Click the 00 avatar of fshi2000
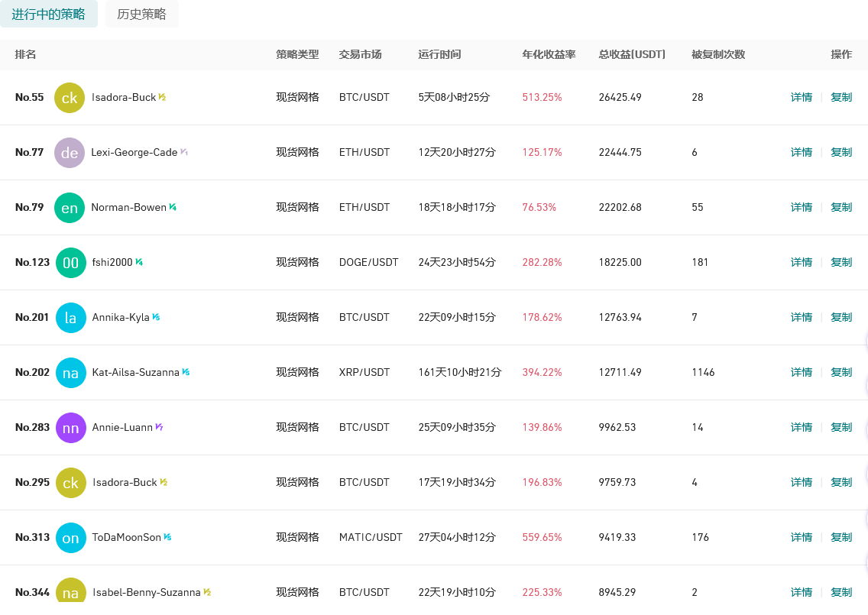Image resolution: width=868 pixels, height=615 pixels. click(71, 262)
